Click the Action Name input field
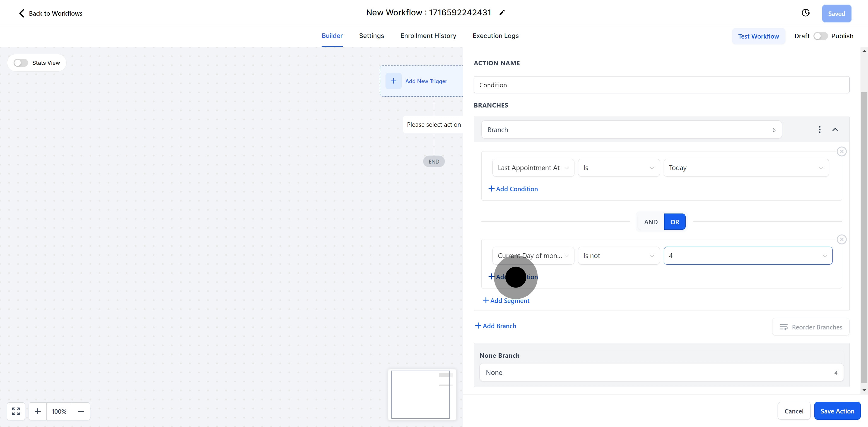The height and width of the screenshot is (427, 868). pyautogui.click(x=661, y=85)
